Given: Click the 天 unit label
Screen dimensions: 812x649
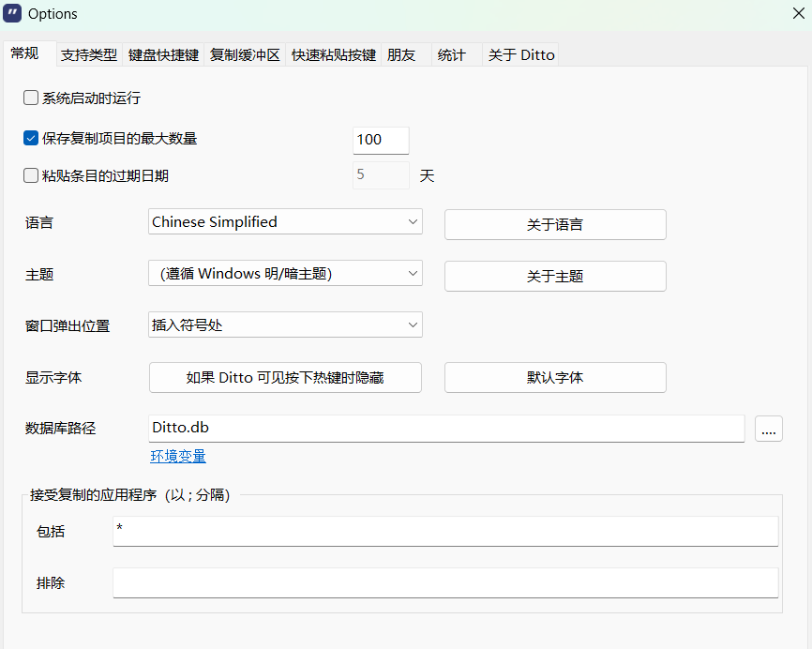Looking at the screenshot, I should 427,176.
